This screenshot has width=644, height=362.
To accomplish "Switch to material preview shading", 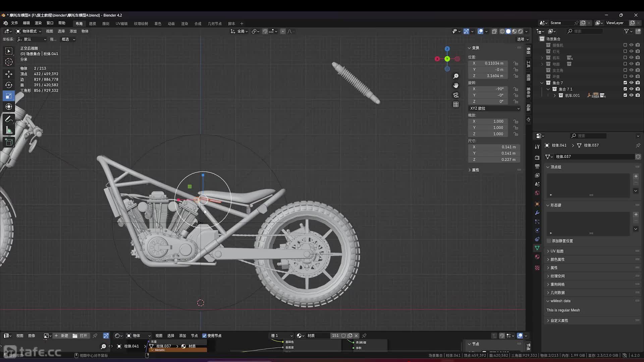I will [x=514, y=31].
